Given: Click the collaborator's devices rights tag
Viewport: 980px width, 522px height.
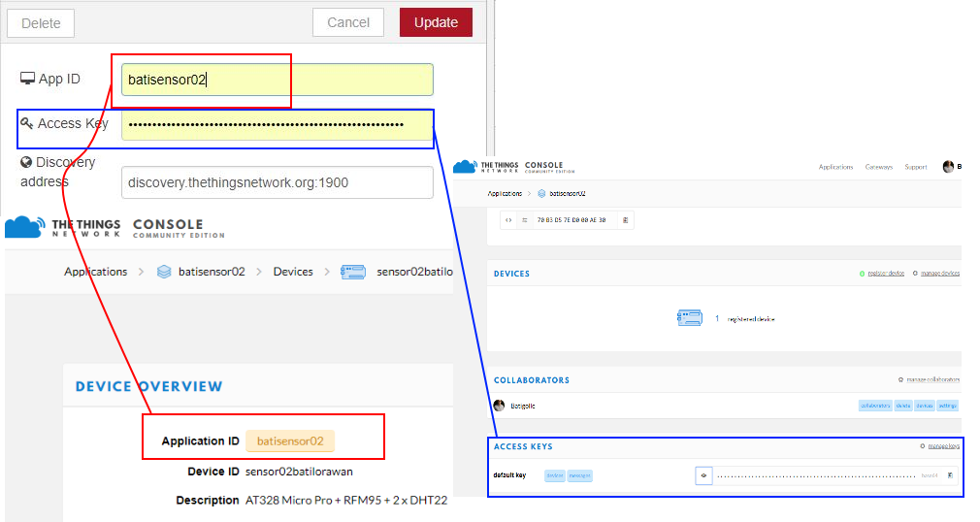Looking at the screenshot, I should (x=925, y=406).
